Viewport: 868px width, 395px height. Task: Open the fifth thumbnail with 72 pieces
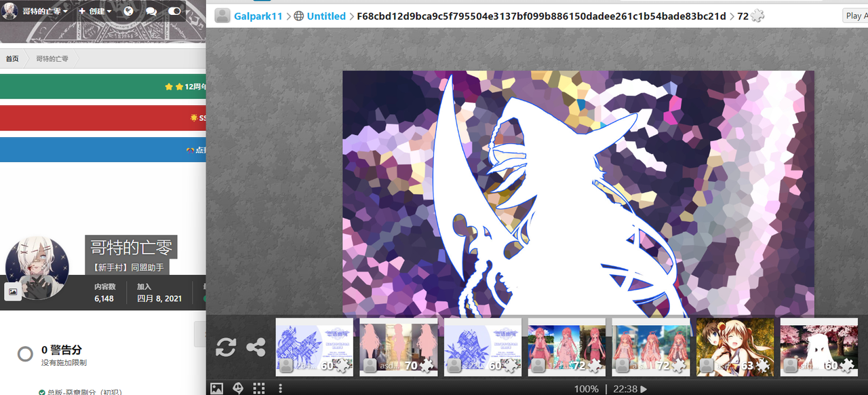(x=651, y=347)
